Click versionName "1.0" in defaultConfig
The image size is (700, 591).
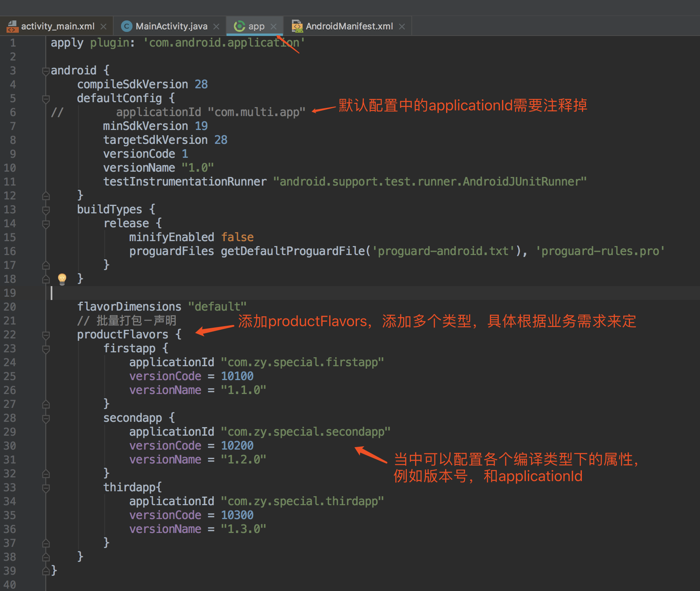(x=159, y=168)
